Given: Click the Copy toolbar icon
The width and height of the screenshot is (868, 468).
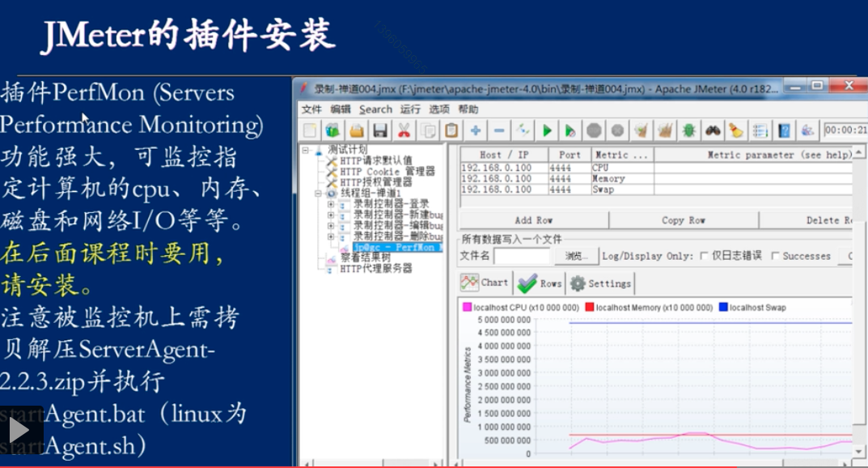Looking at the screenshot, I should [x=428, y=130].
